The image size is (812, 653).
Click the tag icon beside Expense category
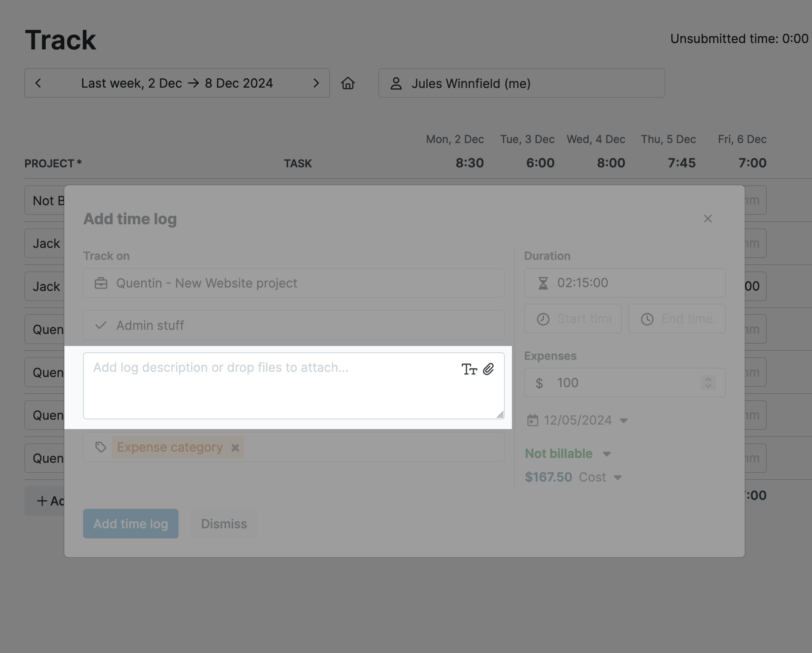coord(101,447)
